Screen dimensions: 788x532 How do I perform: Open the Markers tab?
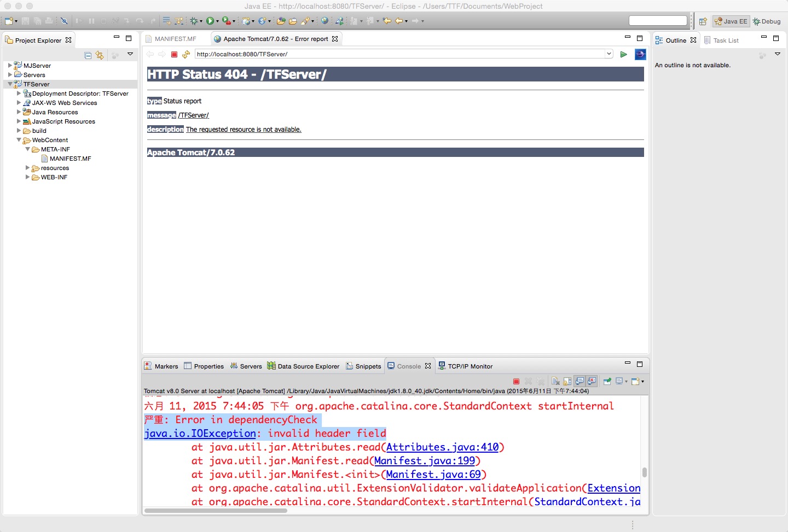[x=161, y=366]
